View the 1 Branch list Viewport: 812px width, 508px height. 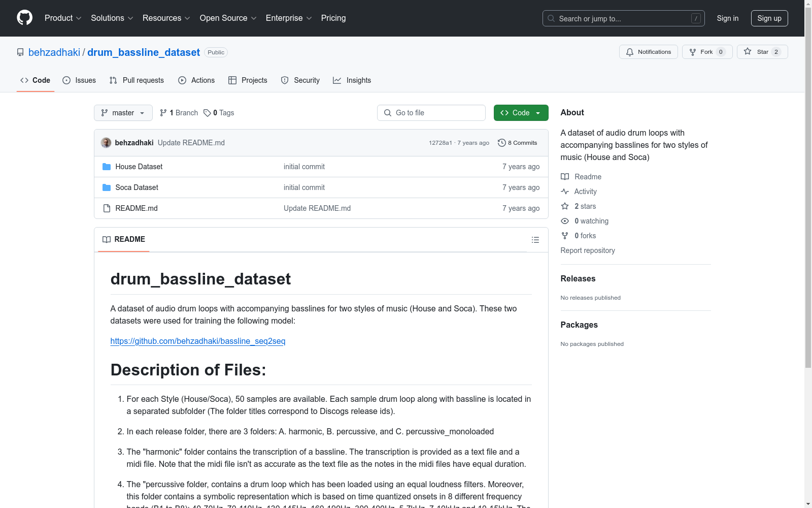click(x=179, y=113)
